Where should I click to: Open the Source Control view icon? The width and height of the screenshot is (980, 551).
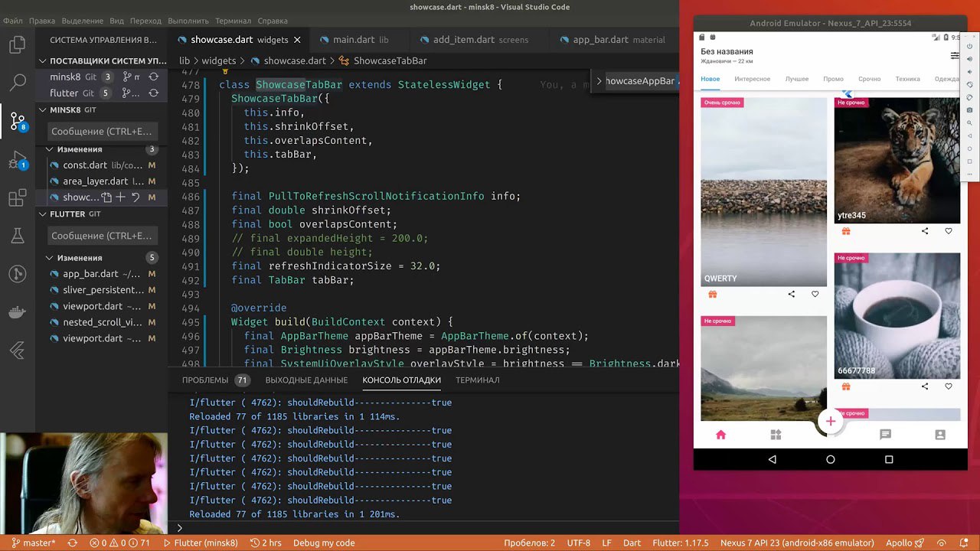(17, 121)
